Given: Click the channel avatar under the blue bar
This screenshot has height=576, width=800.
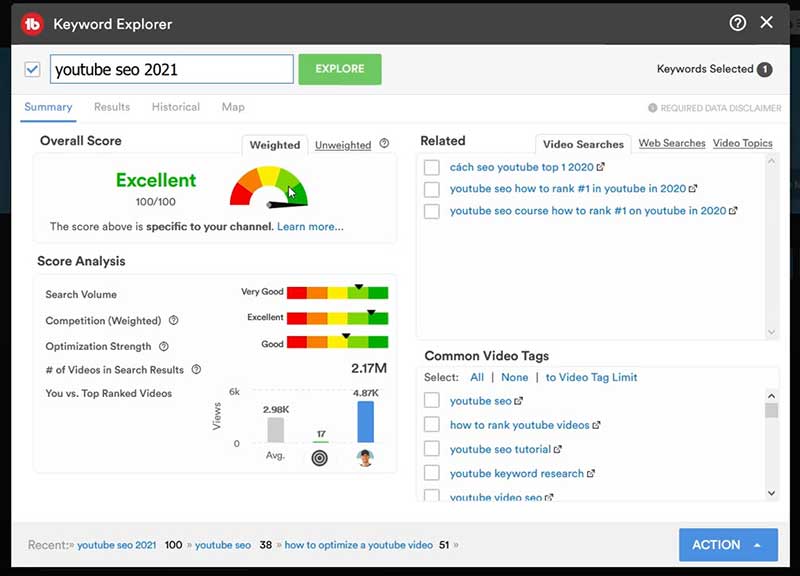Looking at the screenshot, I should point(365,458).
